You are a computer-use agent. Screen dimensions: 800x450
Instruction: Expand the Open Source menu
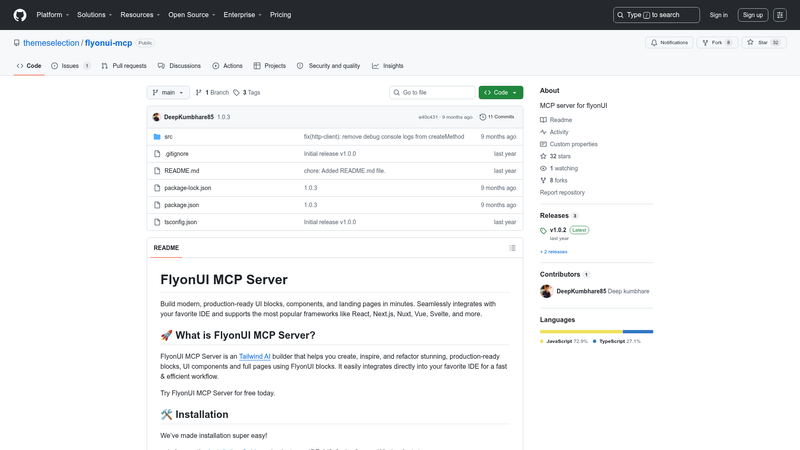point(192,15)
